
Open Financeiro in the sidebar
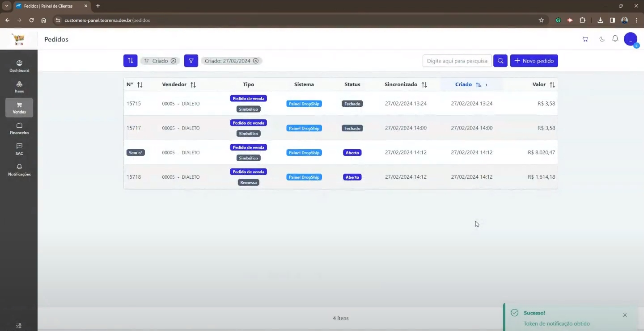click(x=19, y=129)
